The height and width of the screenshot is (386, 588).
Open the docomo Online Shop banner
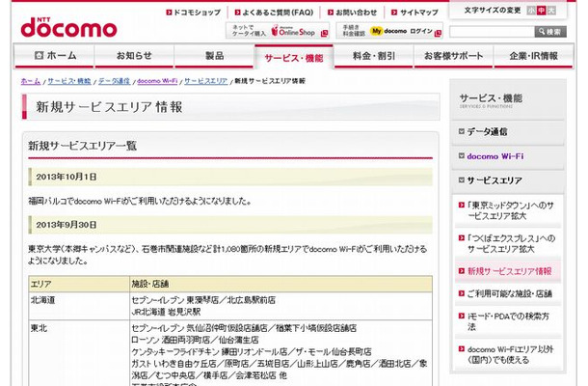point(278,31)
